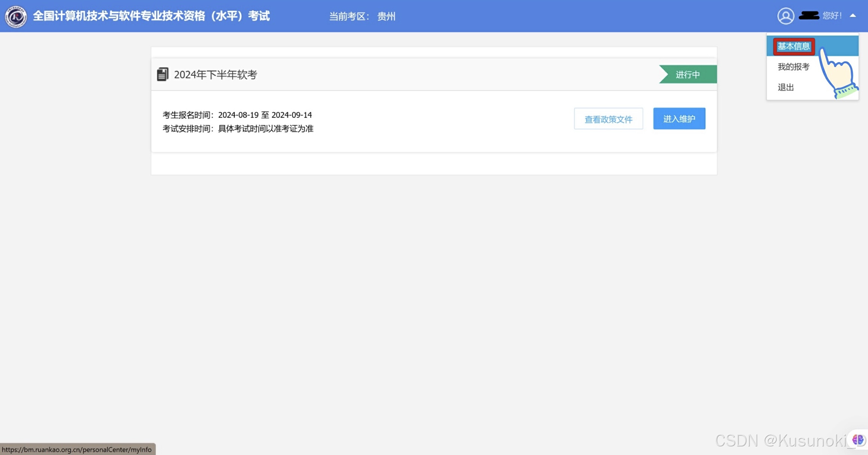Click the 2024年下半年软考 exam title

pyautogui.click(x=215, y=75)
